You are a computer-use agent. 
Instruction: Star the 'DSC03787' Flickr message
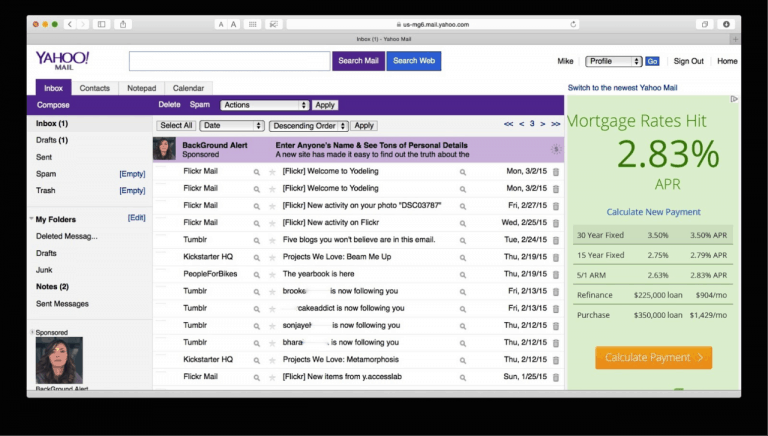272,206
